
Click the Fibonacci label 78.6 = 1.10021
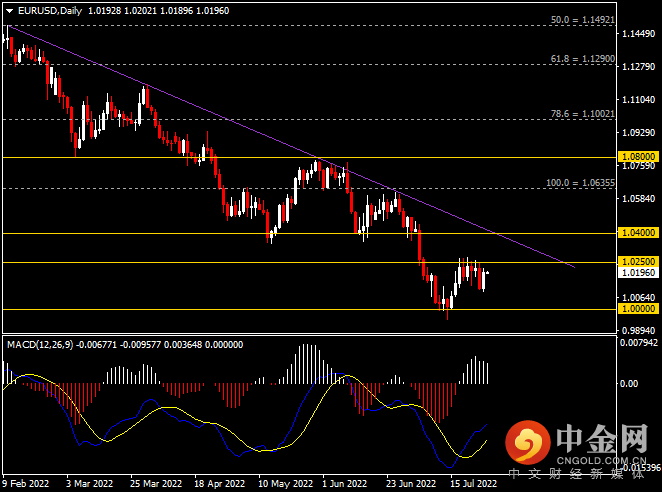point(583,114)
